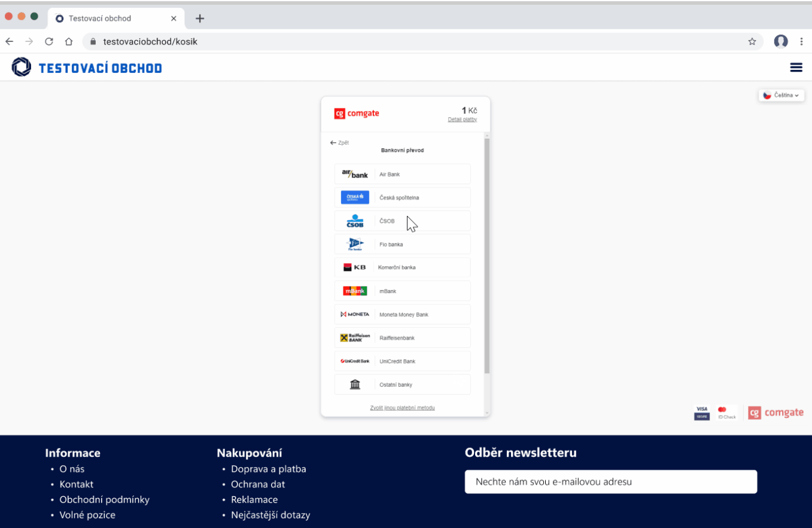Click the Moneta logo icon
The image size is (812, 528).
[355, 315]
